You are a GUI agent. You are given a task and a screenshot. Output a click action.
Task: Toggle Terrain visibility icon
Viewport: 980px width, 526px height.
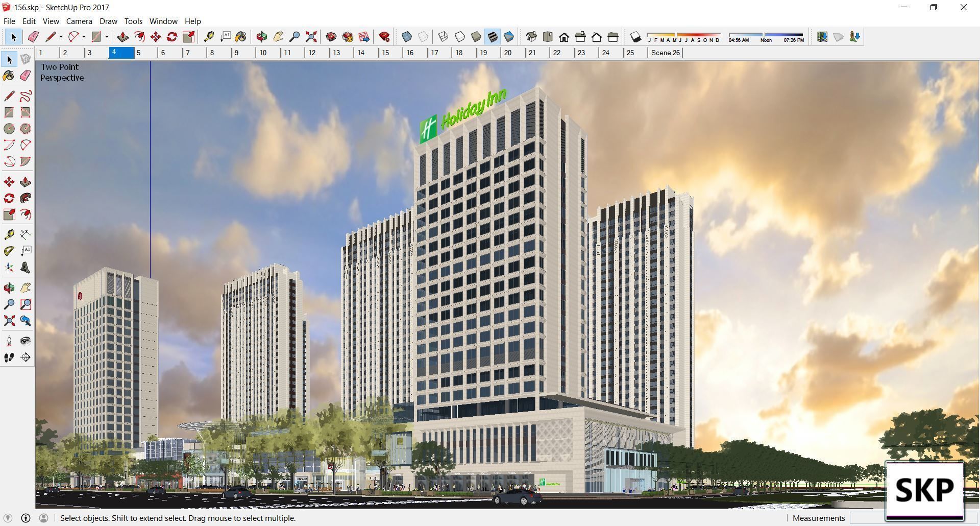(x=838, y=37)
